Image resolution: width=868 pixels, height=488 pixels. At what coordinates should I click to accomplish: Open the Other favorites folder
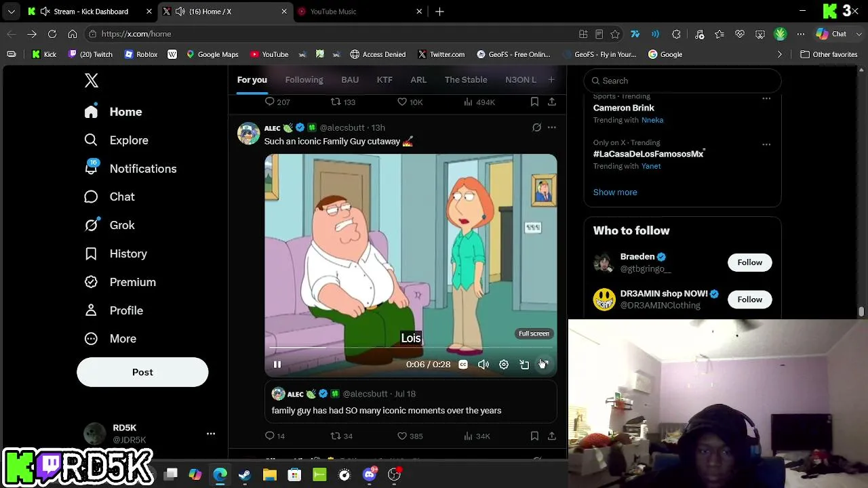point(829,54)
